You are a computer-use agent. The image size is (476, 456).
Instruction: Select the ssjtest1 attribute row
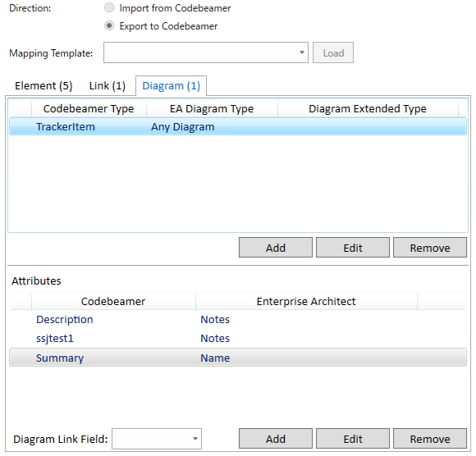[x=238, y=338]
